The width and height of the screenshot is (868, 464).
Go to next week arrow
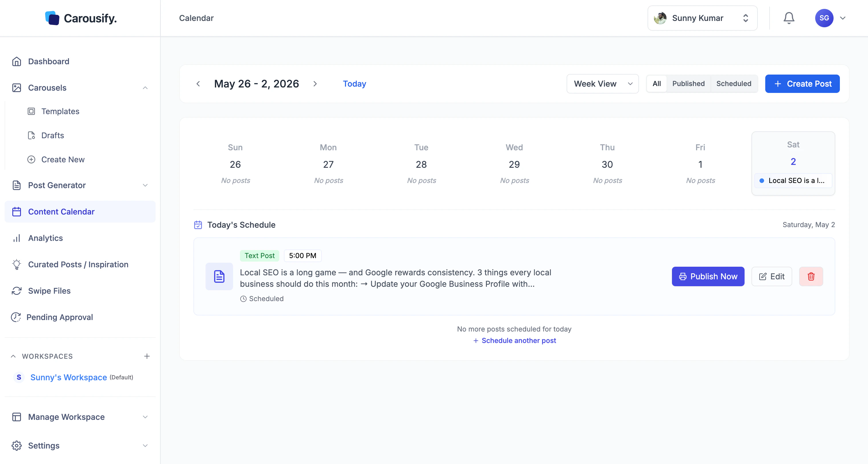pos(315,83)
